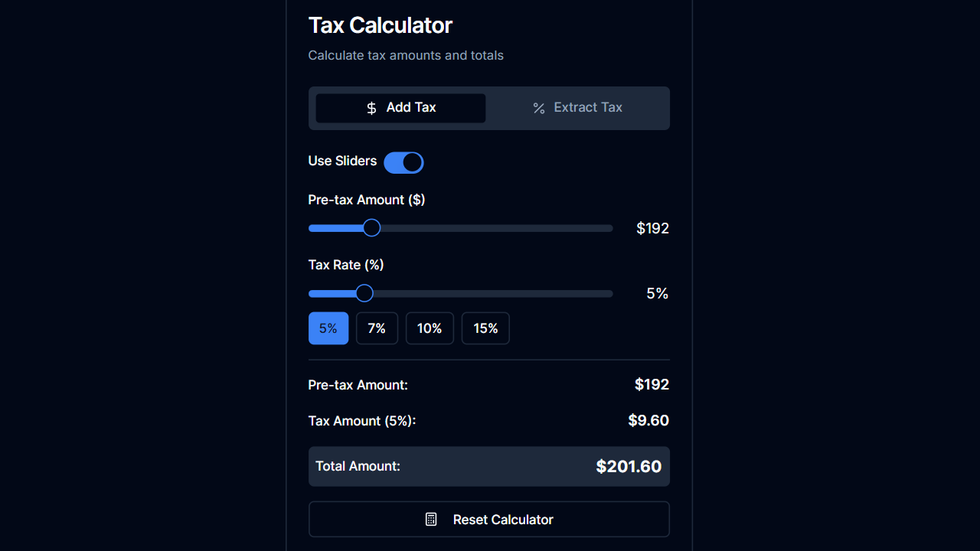Click the Pre-tax Amount slider track
The image size is (980, 551).
pyautogui.click(x=498, y=227)
